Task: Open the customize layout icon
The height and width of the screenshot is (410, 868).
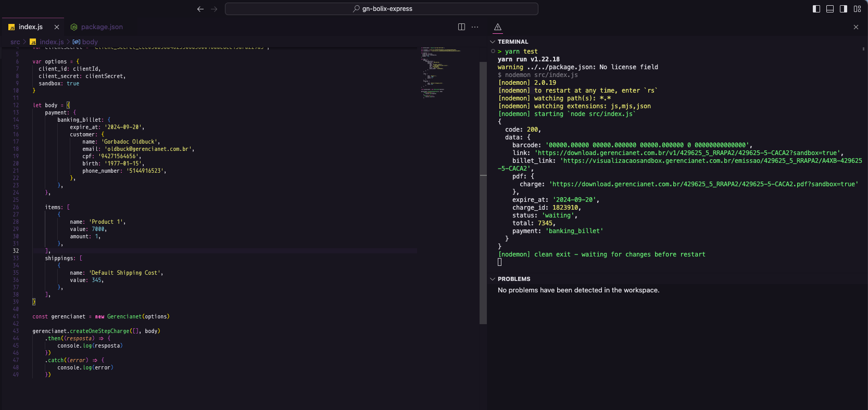Action: [857, 9]
